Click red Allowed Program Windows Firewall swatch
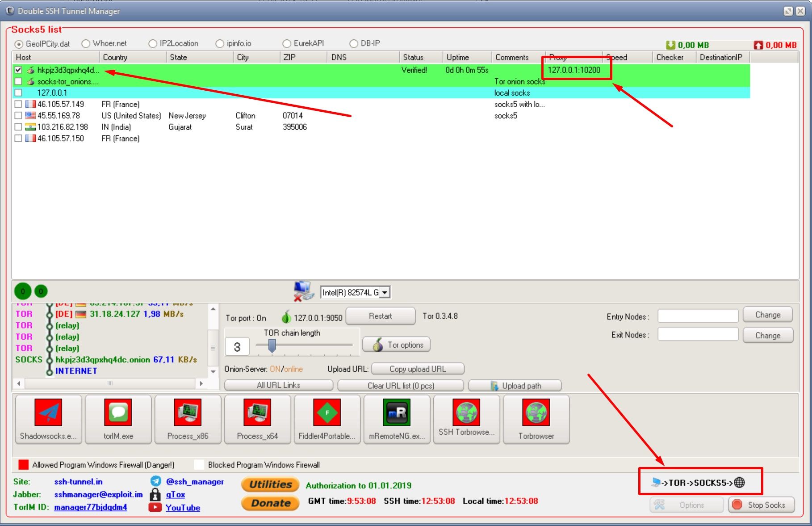 click(x=23, y=465)
